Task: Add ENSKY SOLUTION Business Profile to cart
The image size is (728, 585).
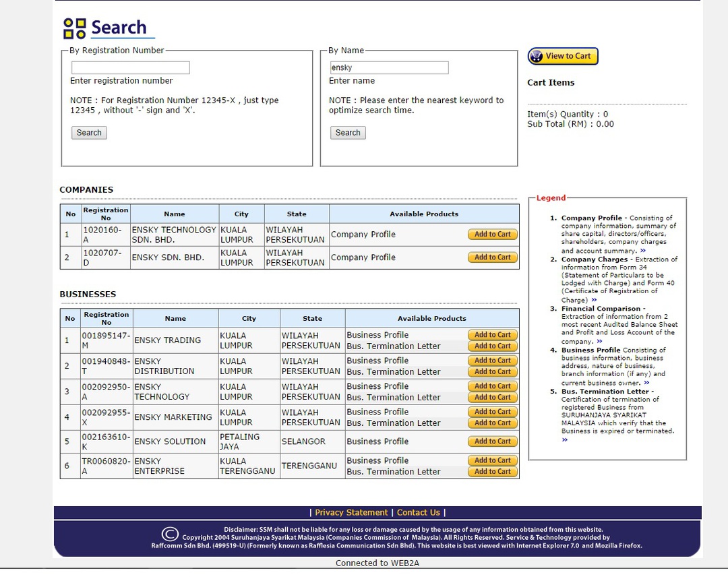Action: pyautogui.click(x=493, y=441)
